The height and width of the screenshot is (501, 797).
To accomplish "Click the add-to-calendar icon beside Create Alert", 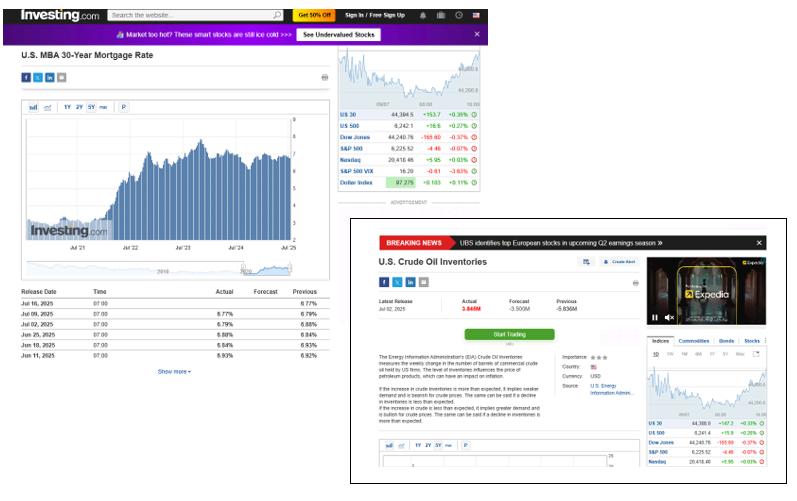I will coord(586,262).
